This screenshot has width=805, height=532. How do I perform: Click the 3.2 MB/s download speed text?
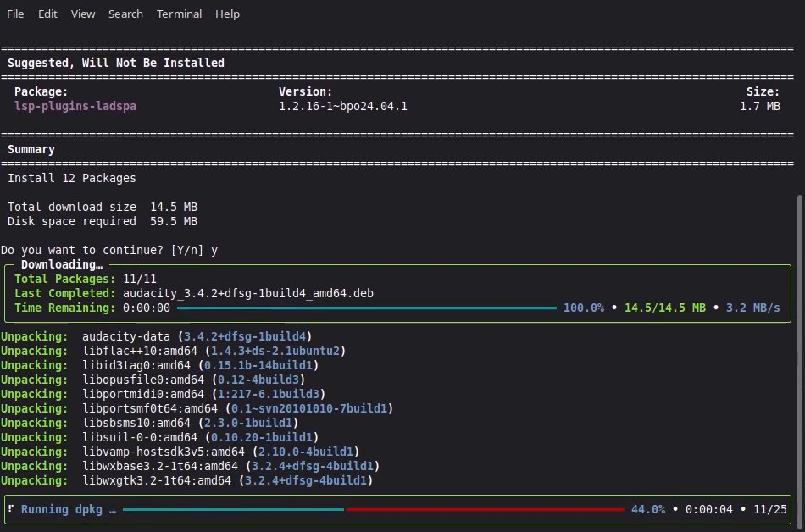(x=752, y=308)
